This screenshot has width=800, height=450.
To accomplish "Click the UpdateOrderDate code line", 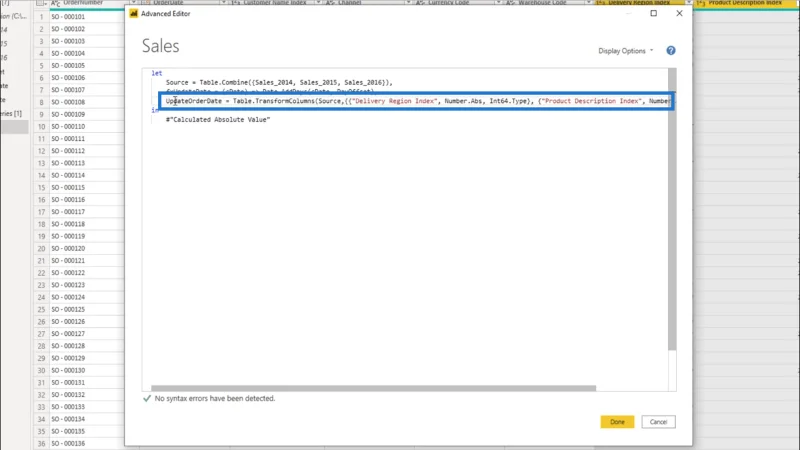I will [x=416, y=101].
